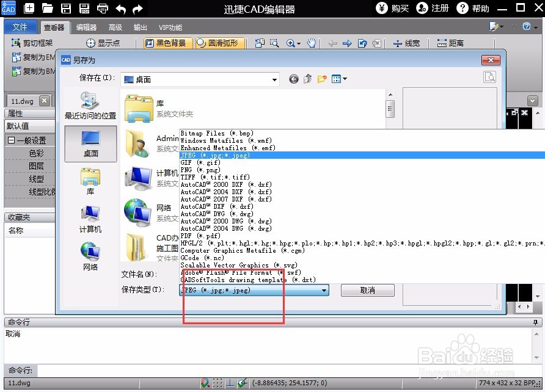
Task: Choose JPEG (*.jpg;*.jpeg) in the list
Action: pyautogui.click(x=362, y=155)
